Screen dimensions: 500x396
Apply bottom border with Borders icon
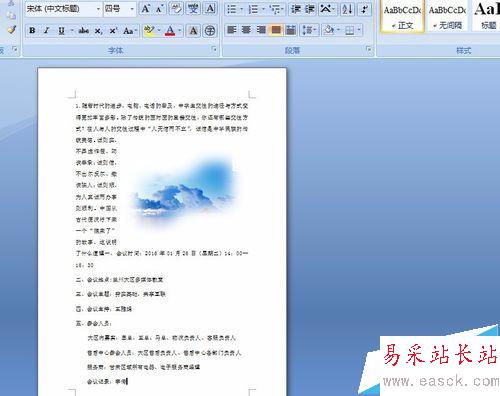click(x=349, y=31)
